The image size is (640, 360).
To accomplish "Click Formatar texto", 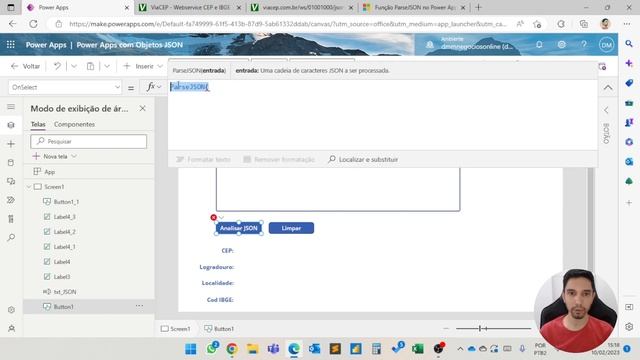I will click(203, 159).
